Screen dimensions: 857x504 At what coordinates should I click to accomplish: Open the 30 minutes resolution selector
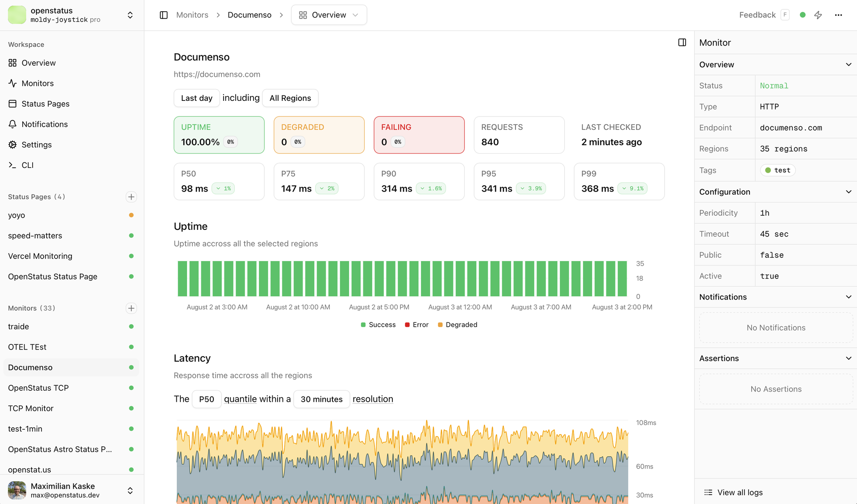pos(321,399)
